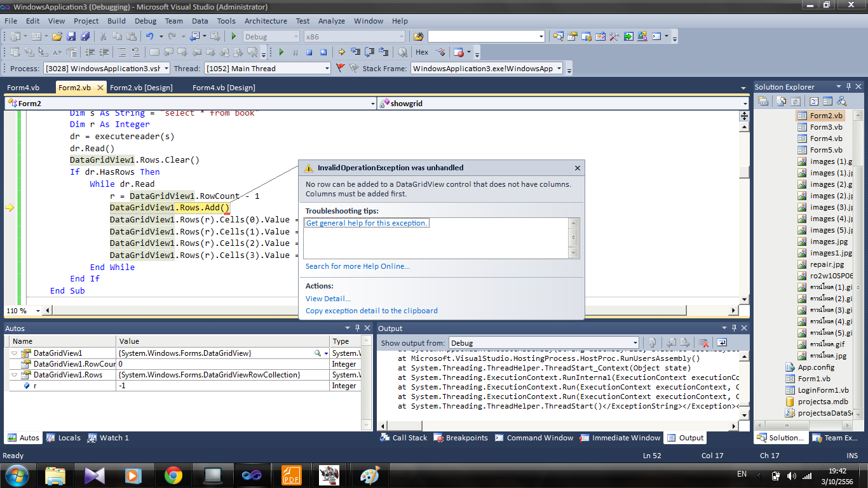Click the Undo arrow icon

coord(149,36)
